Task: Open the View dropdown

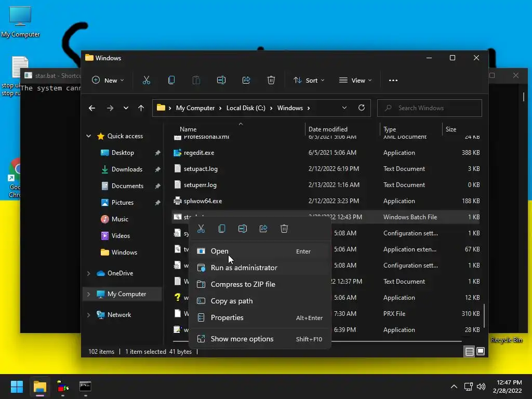Action: 355,81
